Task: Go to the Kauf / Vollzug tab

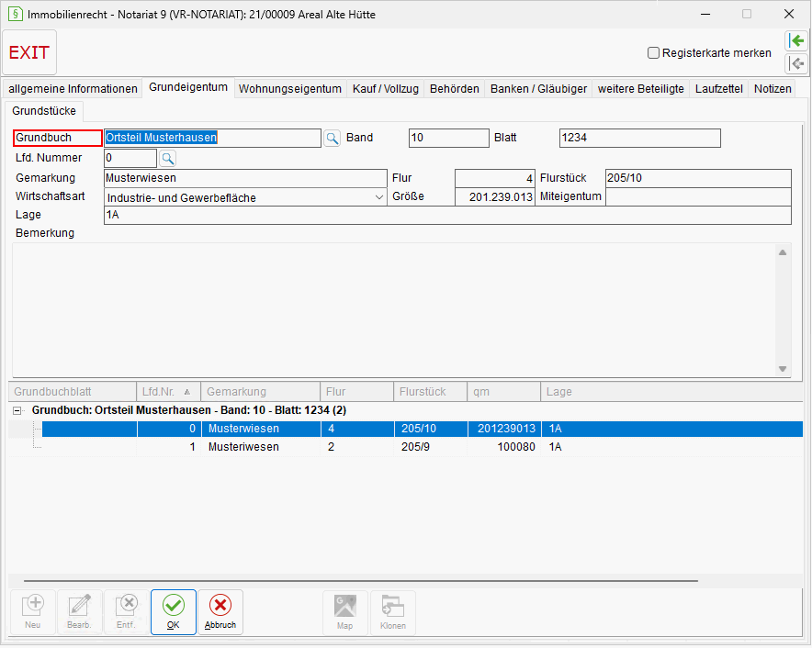Action: point(386,89)
